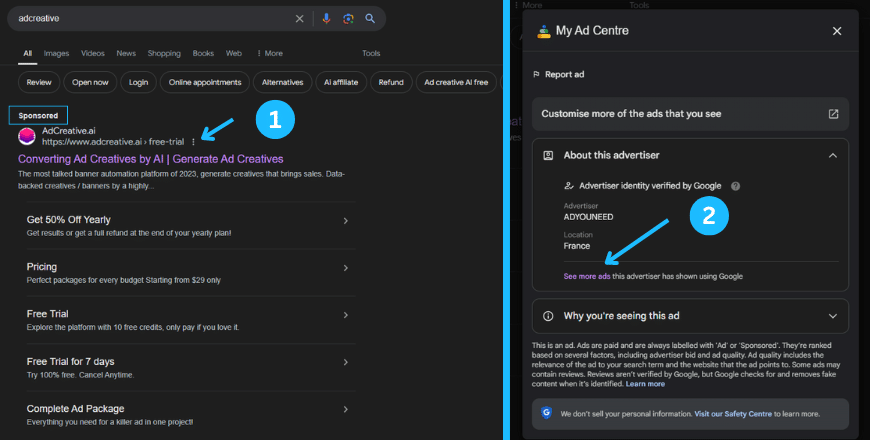The image size is (870, 440).
Task: Follow the Learn more link
Action: click(x=645, y=384)
